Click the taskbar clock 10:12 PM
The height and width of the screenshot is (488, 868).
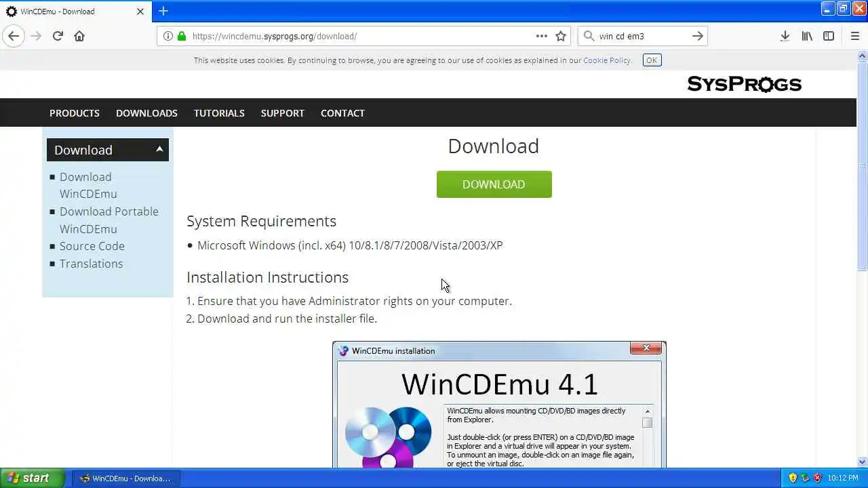[x=842, y=478]
